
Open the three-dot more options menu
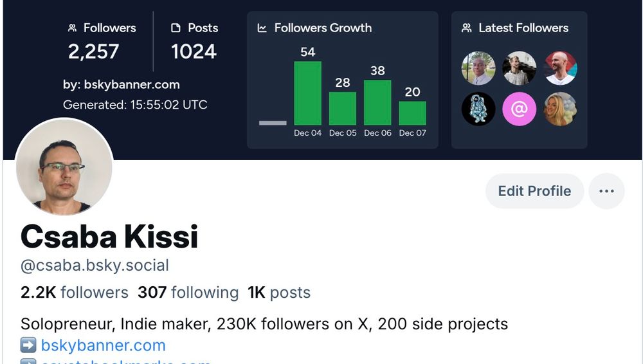pyautogui.click(x=606, y=191)
